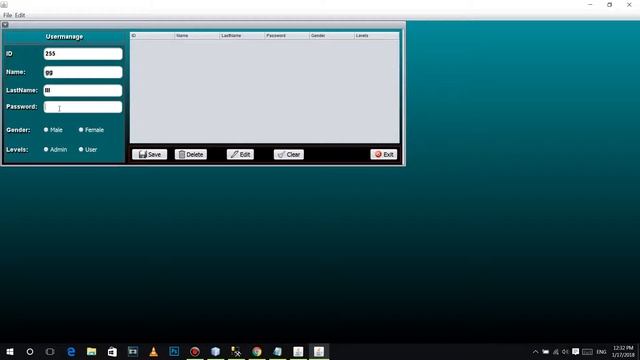Open the network icon in system tray
The height and width of the screenshot is (360, 640).
coord(556,351)
